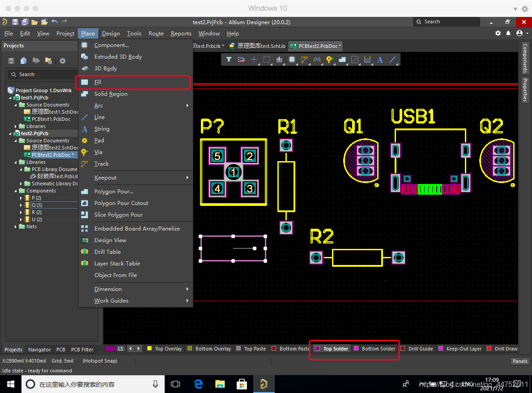Click the user account icon

tap(519, 33)
